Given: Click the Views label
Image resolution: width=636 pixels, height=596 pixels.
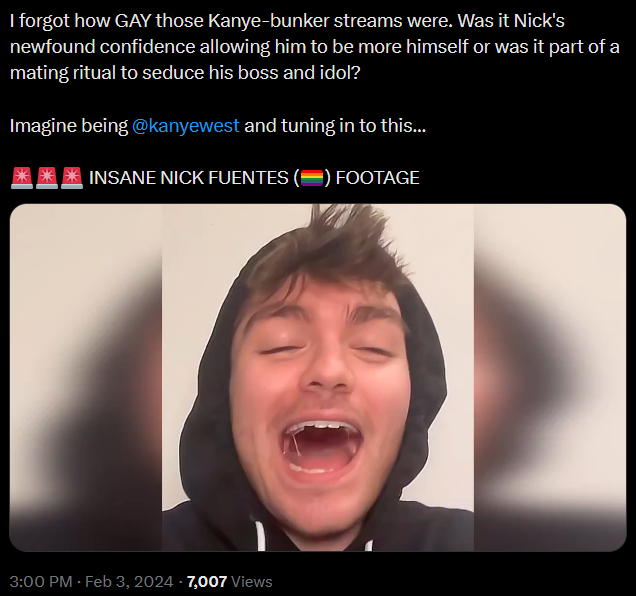Looking at the screenshot, I should 251,582.
